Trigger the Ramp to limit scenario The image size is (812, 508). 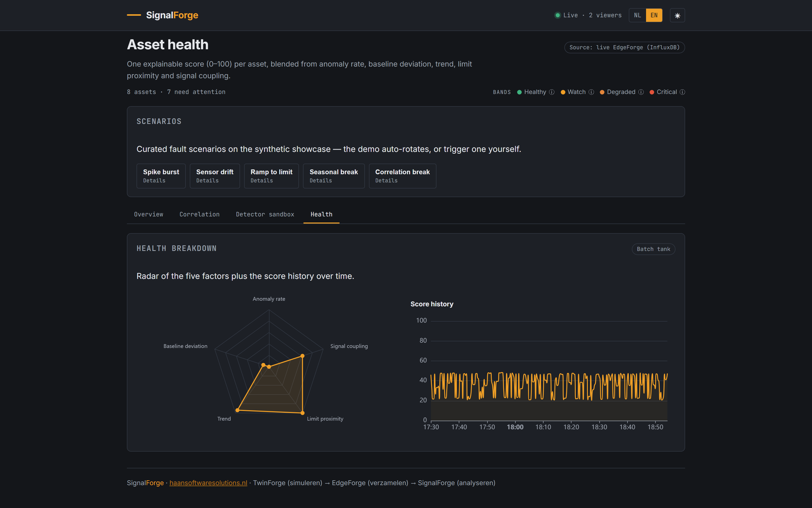(x=272, y=176)
